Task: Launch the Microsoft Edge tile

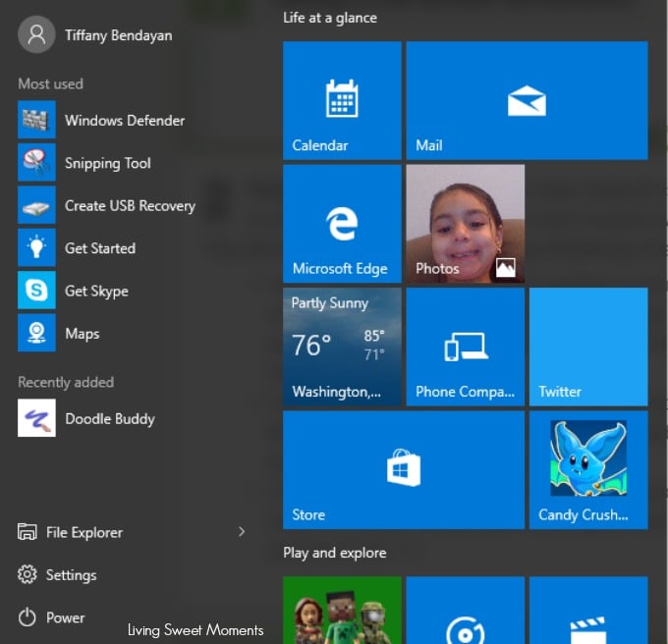Action: [342, 224]
